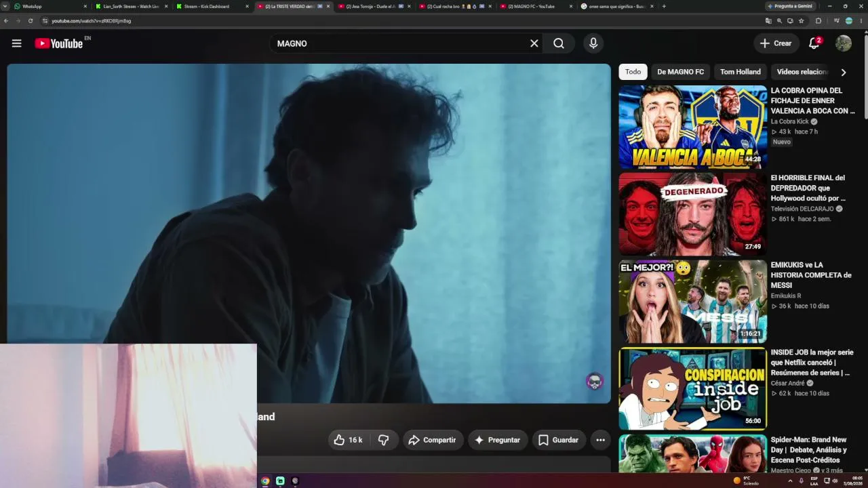Open the title LA COBRA OPINA DEL FICHAJE
The image size is (868, 488).
[812, 100]
